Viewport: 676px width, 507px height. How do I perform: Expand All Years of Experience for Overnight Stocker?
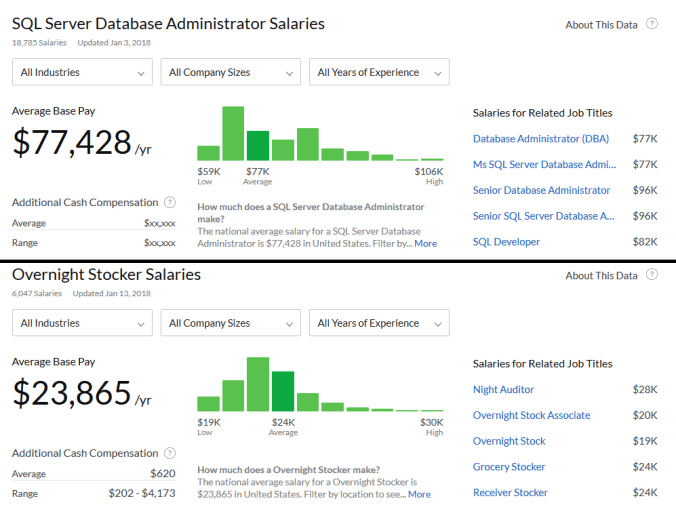(x=379, y=323)
